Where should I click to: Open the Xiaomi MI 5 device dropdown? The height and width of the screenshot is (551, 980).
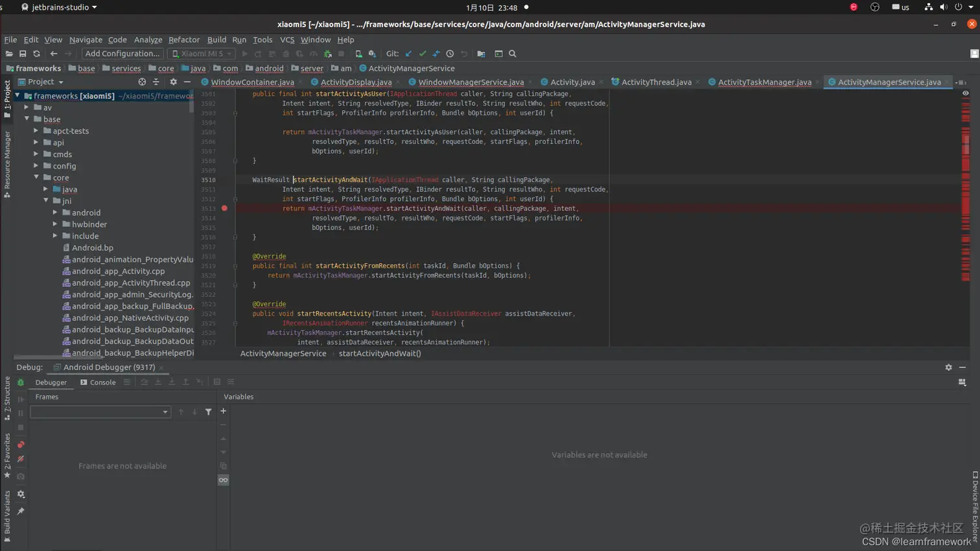click(x=202, y=54)
